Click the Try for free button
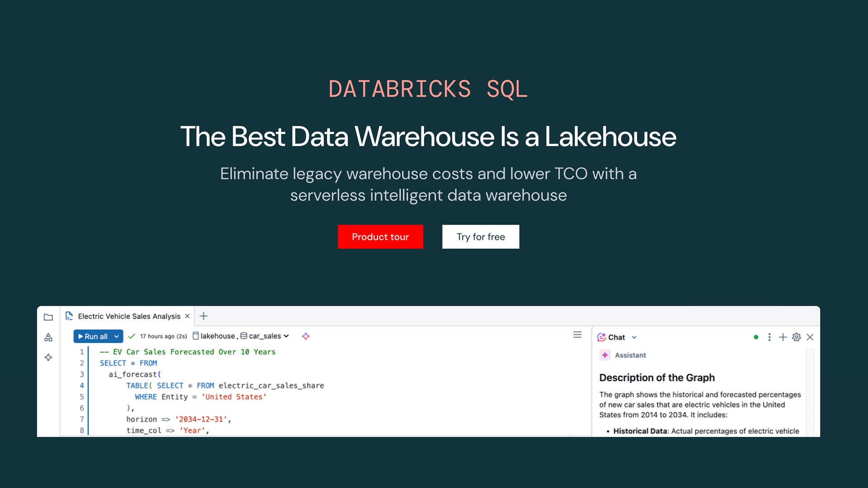The height and width of the screenshot is (488, 868). tap(481, 237)
